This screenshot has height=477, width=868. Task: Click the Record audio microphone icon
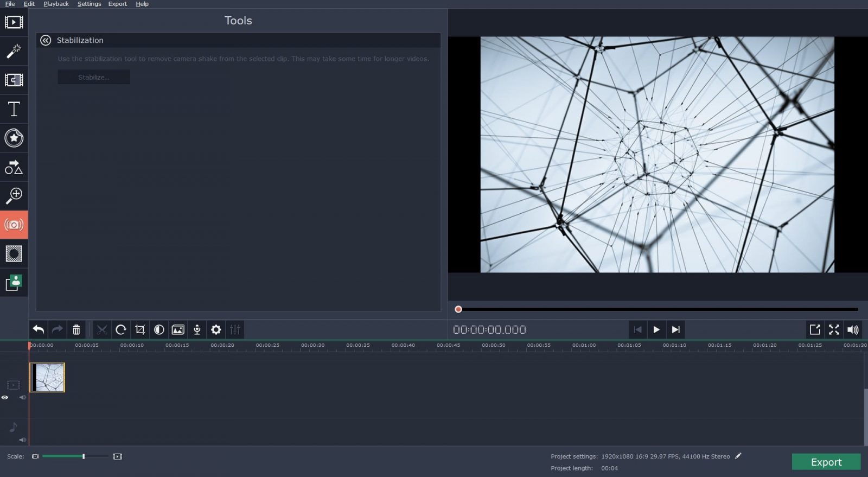[197, 329]
